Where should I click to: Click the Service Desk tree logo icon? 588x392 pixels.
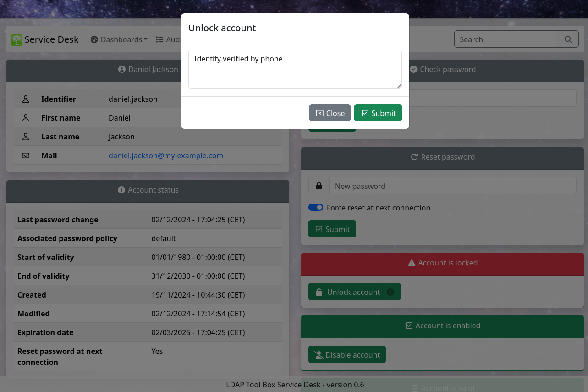point(17,40)
